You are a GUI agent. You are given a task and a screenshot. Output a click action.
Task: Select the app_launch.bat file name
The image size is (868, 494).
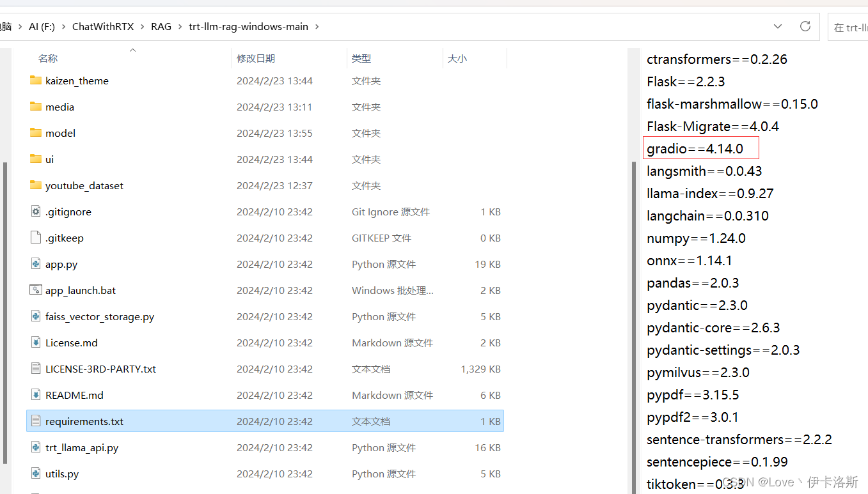pos(81,290)
